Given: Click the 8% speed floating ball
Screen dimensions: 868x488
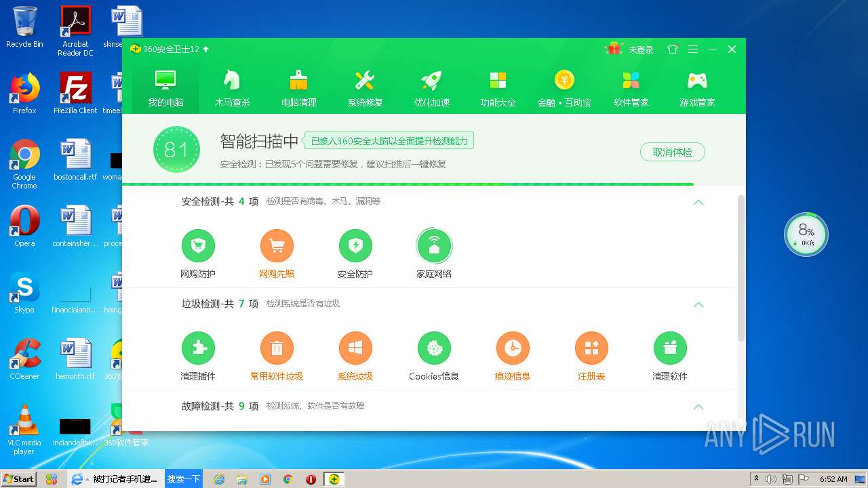Looking at the screenshot, I should 806,235.
